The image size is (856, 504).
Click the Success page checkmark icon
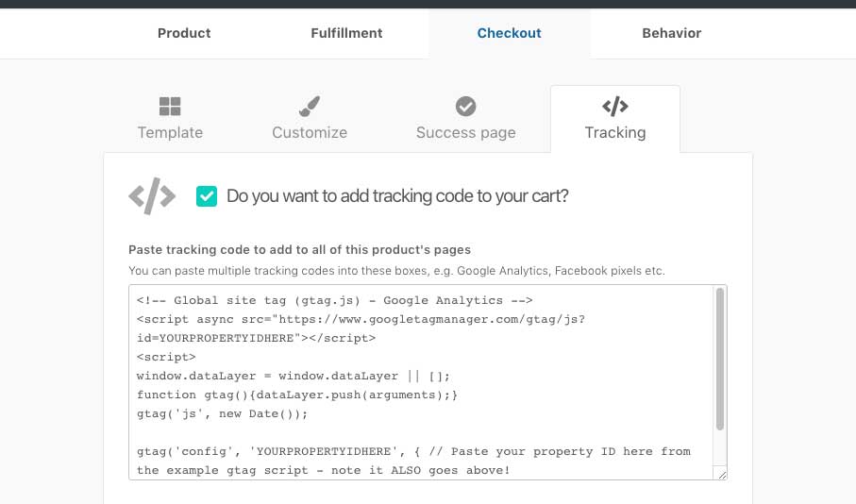pyautogui.click(x=465, y=106)
